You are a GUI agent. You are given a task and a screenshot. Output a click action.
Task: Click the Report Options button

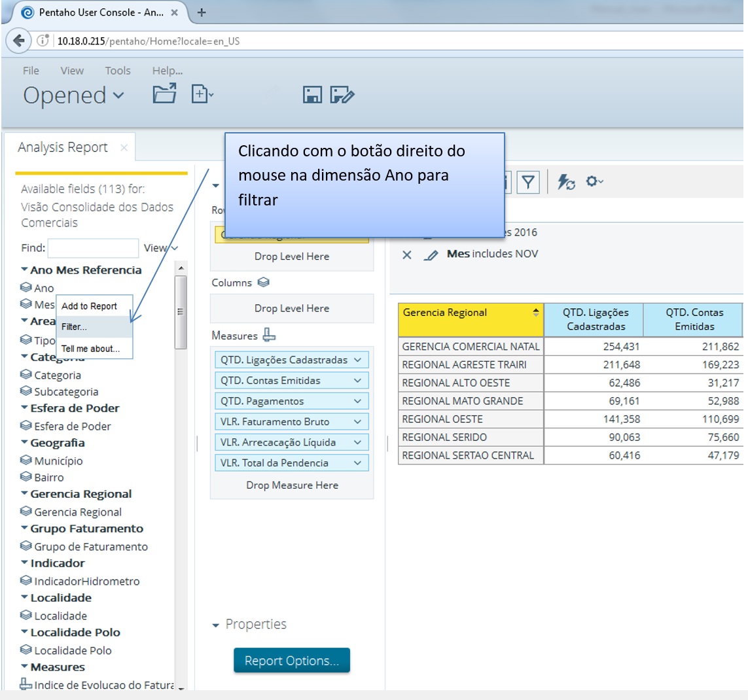point(291,661)
